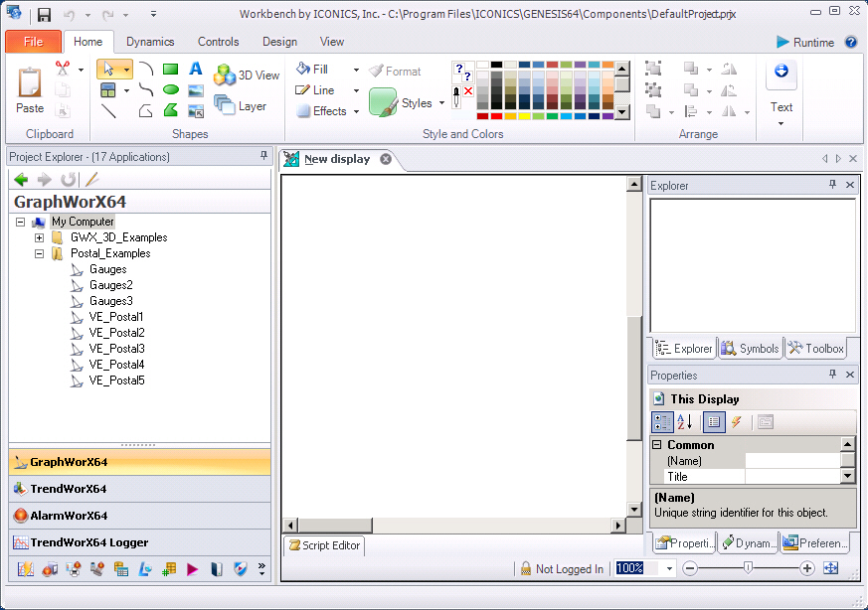Select the Rectangle shape tool
Screen dimensions: 868x610
coord(170,69)
